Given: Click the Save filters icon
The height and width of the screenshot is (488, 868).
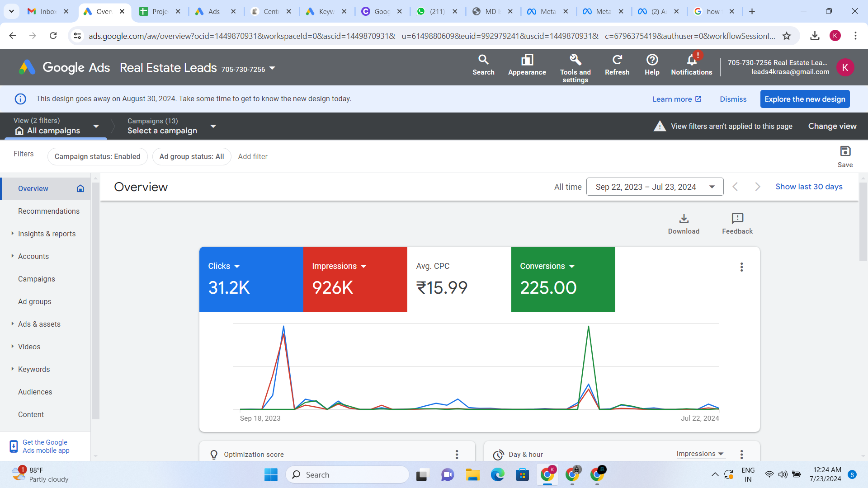Looking at the screenshot, I should pos(845,156).
